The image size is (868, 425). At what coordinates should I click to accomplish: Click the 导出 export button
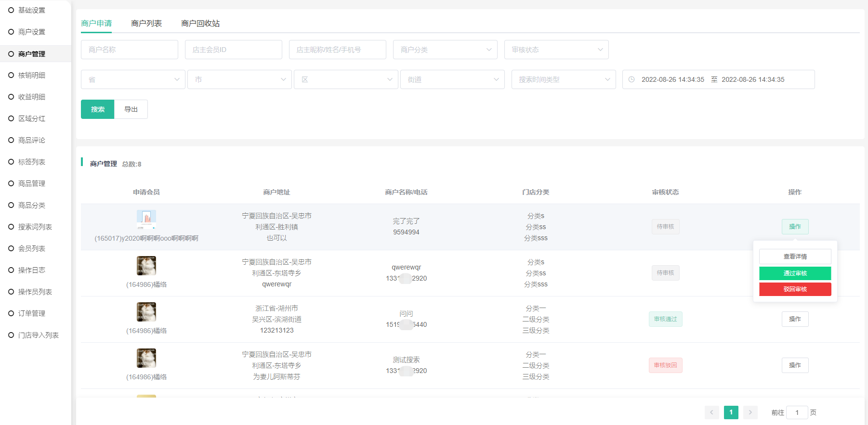click(131, 109)
